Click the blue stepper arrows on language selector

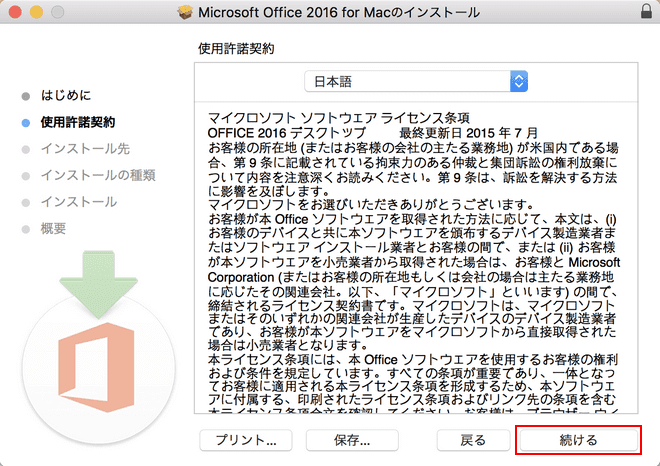click(x=519, y=81)
